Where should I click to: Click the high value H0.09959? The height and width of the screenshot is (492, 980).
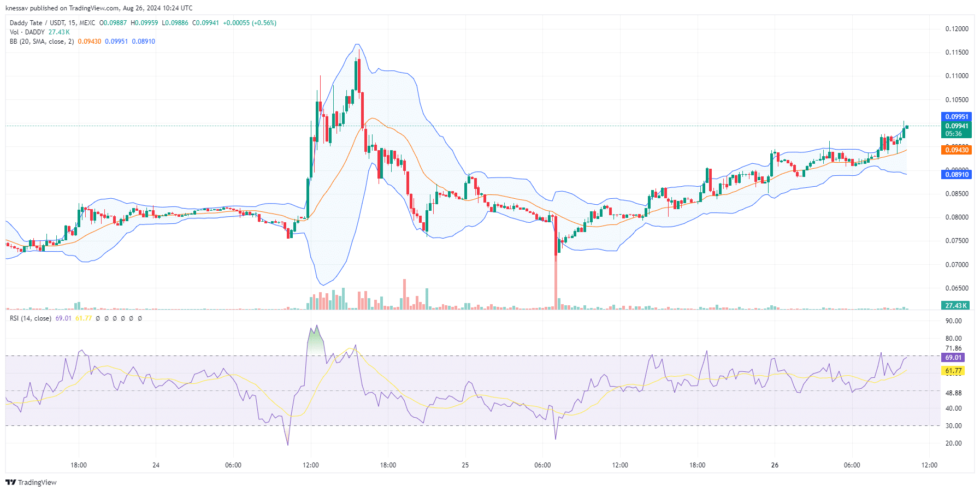coord(144,23)
